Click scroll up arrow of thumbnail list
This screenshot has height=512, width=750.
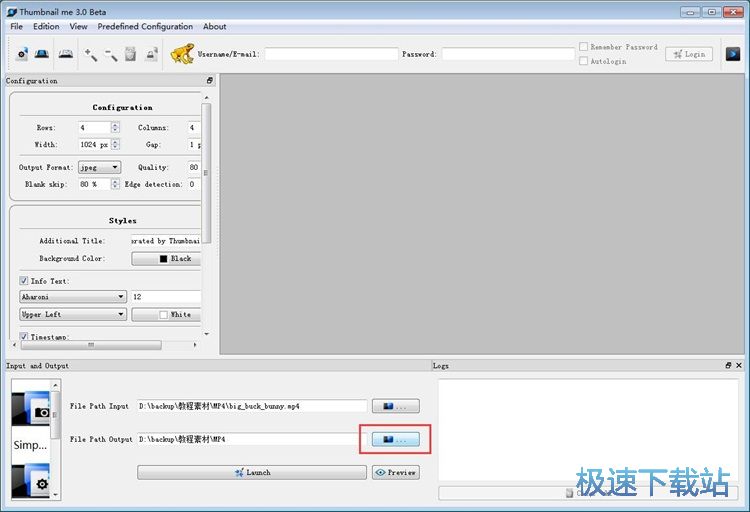coord(55,385)
